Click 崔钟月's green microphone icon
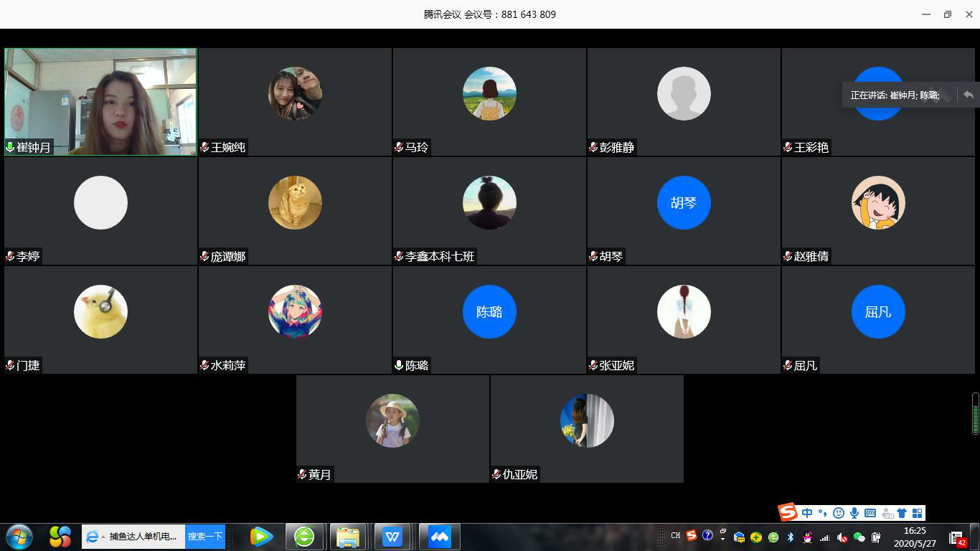This screenshot has height=551, width=980. pos(10,147)
